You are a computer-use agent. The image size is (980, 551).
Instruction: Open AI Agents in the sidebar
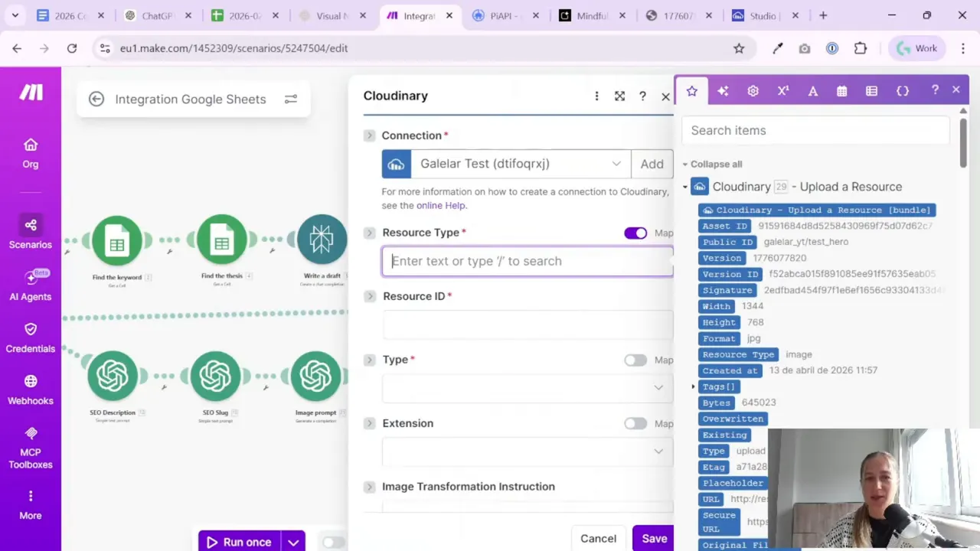31,286
